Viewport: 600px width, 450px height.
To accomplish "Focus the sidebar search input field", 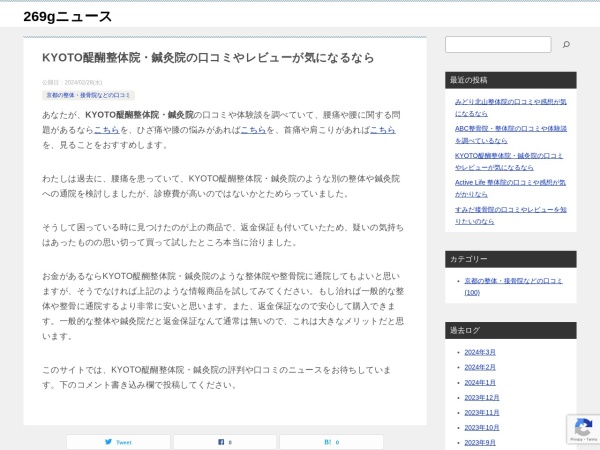I will click(x=498, y=45).
